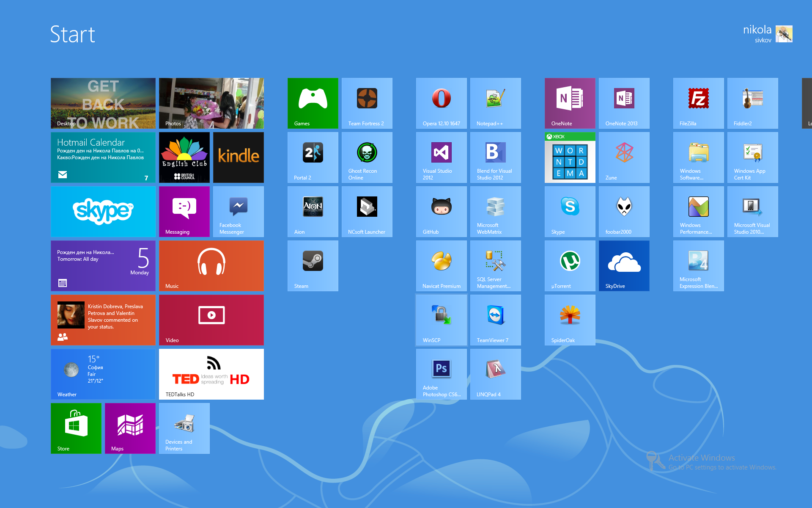Open the Aion game tile
Screen dimensions: 812x508
(313, 212)
